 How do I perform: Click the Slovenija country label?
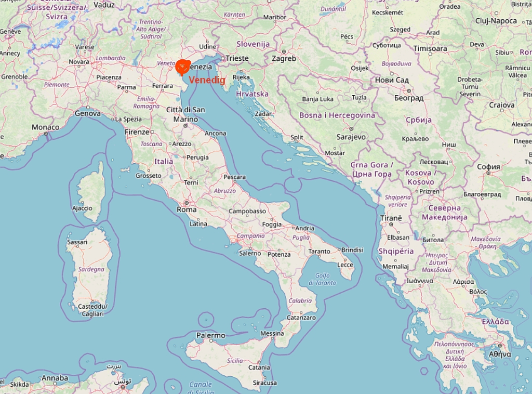point(253,44)
